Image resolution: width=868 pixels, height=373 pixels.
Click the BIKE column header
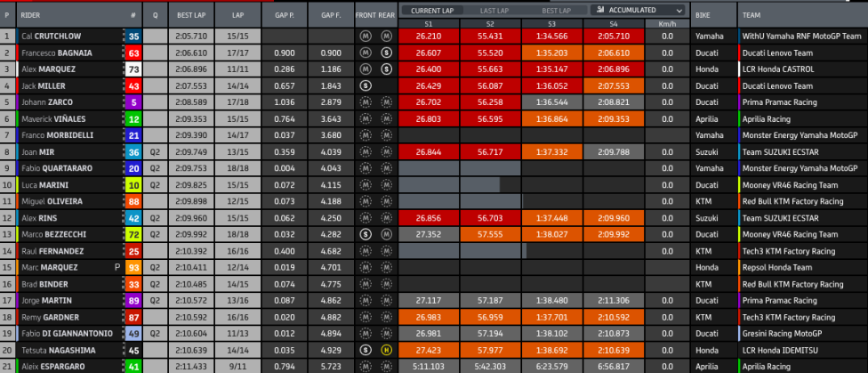pyautogui.click(x=703, y=15)
